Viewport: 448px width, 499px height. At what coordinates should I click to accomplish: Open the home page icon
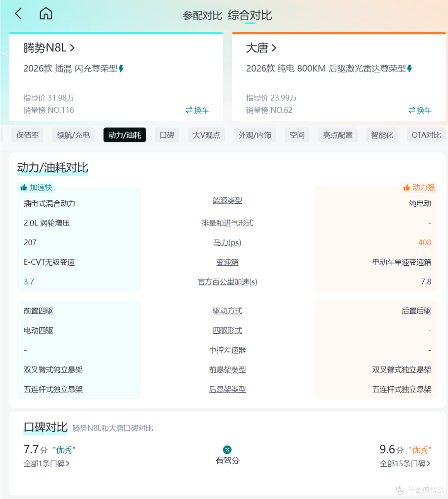click(46, 14)
